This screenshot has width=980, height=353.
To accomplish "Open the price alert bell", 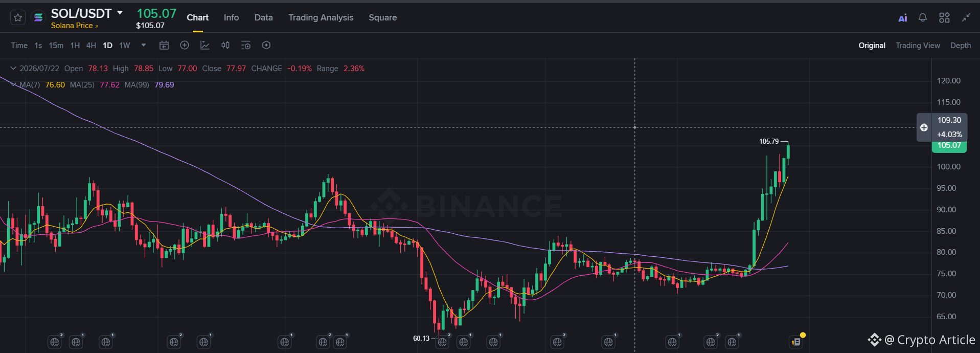I will 923,18.
